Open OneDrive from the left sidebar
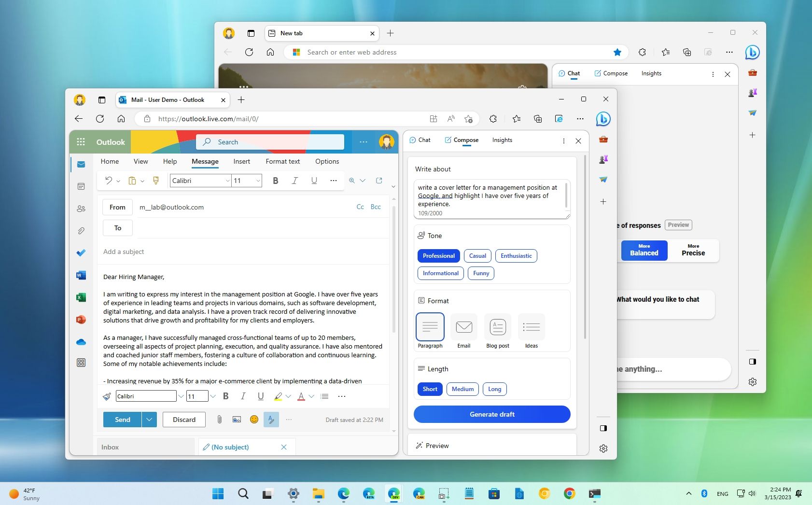 pyautogui.click(x=81, y=342)
